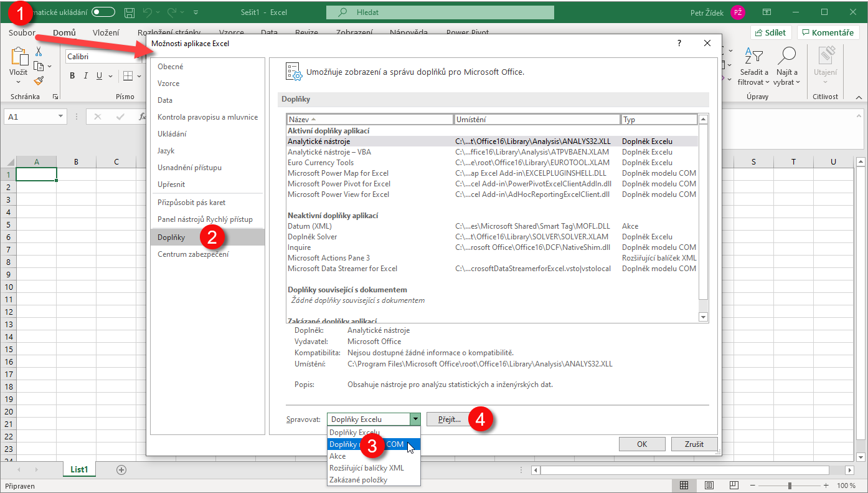Screen dimensions: 868x493
Task: Select Euro Currency Tools add-in row
Action: coord(492,163)
